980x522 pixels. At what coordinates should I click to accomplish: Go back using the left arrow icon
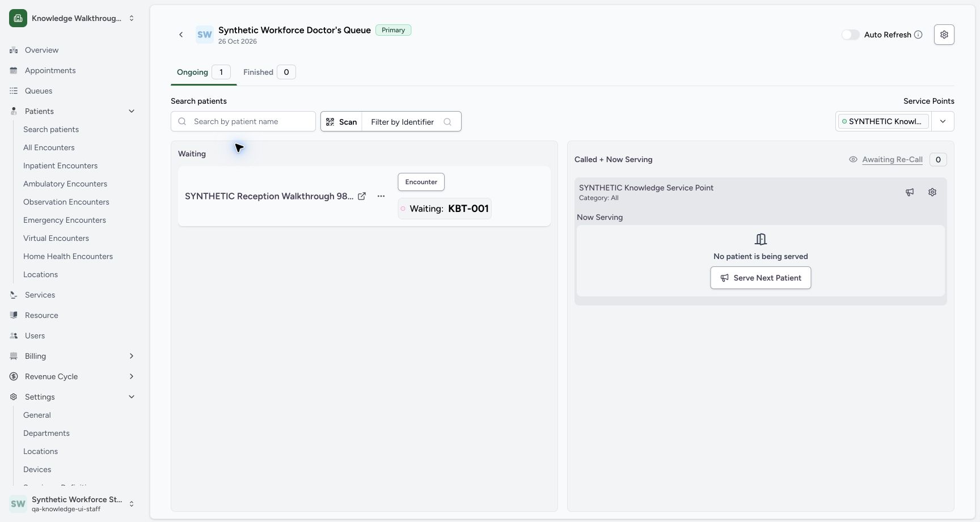[x=181, y=35]
